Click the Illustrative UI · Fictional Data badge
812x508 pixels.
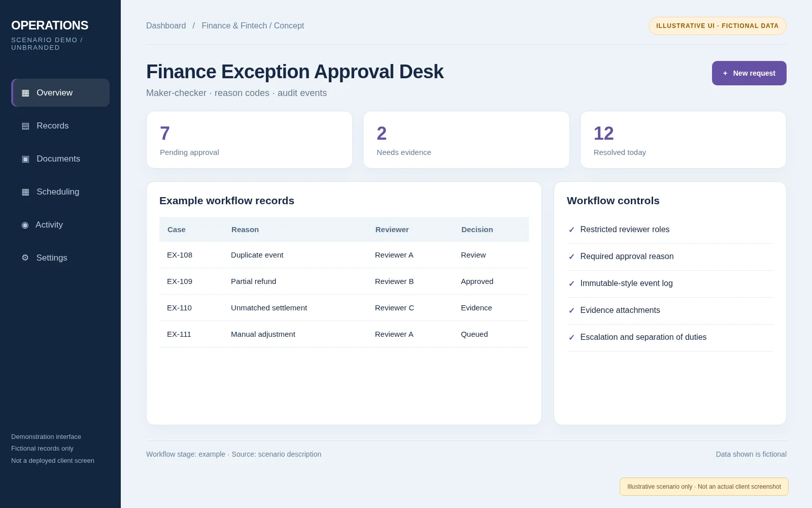click(x=718, y=26)
